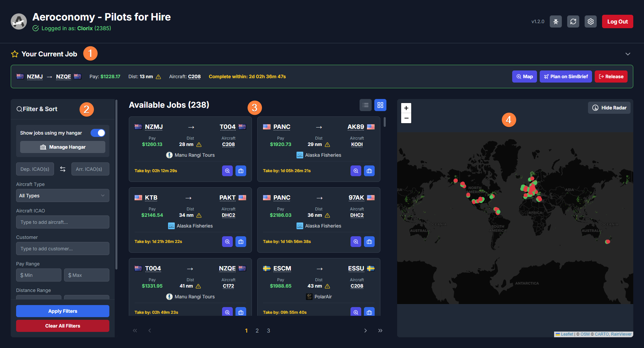Go to page 2 of jobs
This screenshot has width=644, height=348.
[257, 331]
